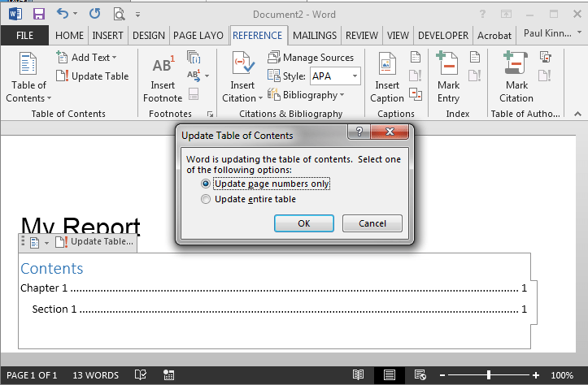
Task: Click Update Table in the ribbon
Action: tap(92, 76)
